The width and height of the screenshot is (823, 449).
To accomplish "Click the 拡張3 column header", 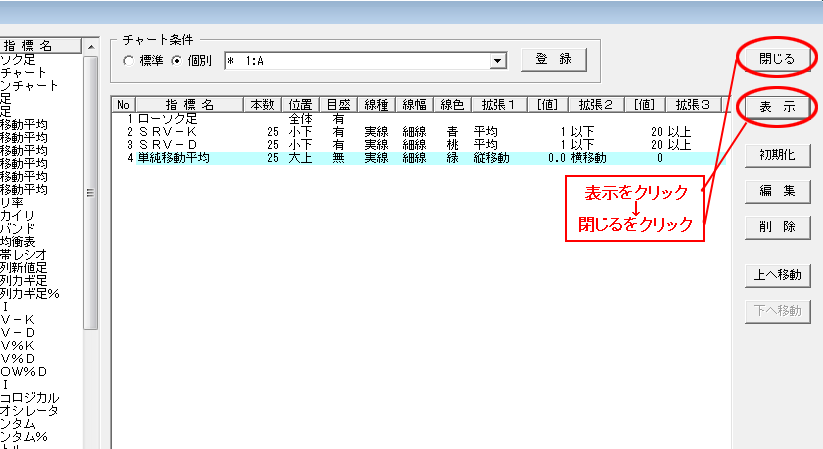I will (x=693, y=105).
